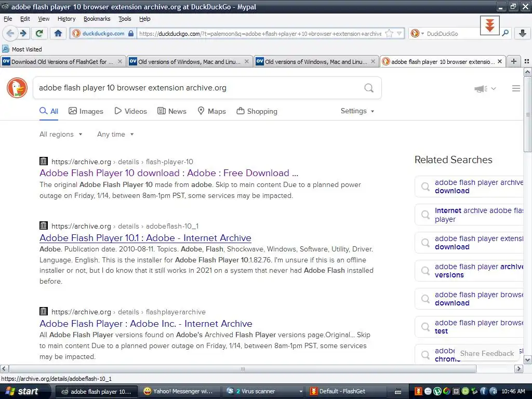Open the downloads arrow button
532x399 pixels.
point(523,33)
